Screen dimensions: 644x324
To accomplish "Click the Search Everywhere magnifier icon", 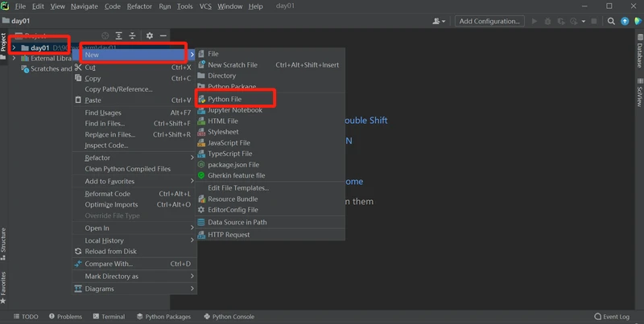I will (611, 21).
